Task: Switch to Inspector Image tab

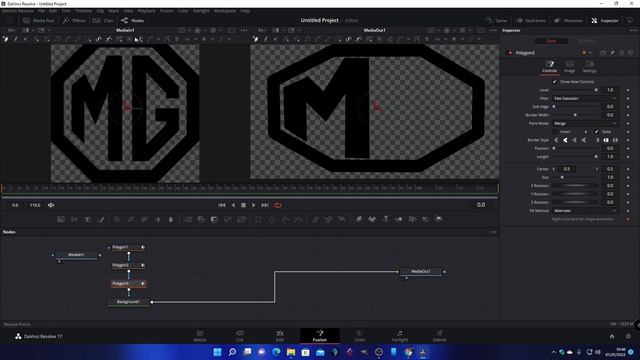Action: point(569,66)
